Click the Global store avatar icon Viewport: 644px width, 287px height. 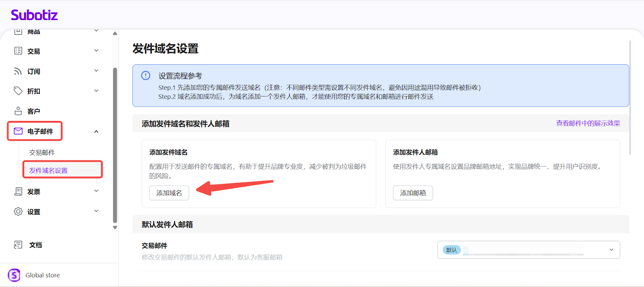tap(14, 275)
